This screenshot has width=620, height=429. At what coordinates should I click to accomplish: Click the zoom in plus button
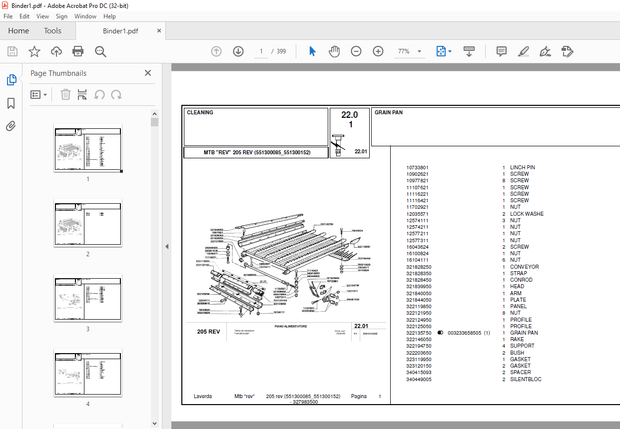[x=377, y=51]
